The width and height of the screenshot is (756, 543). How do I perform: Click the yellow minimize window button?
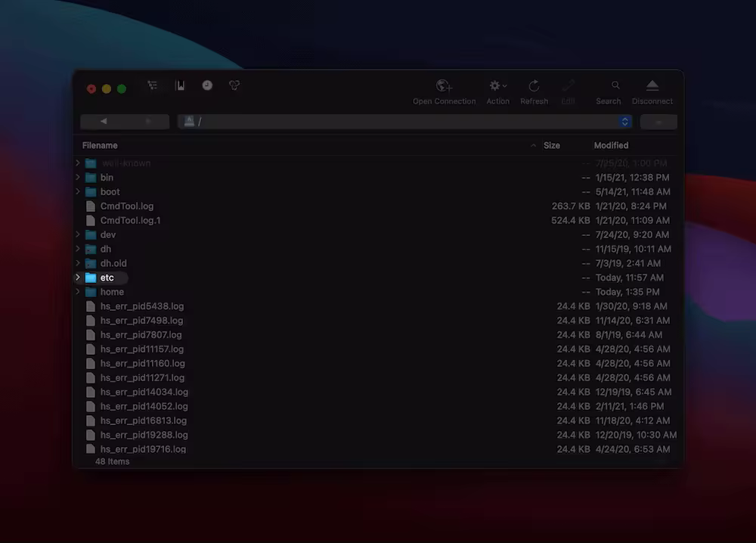(107, 88)
